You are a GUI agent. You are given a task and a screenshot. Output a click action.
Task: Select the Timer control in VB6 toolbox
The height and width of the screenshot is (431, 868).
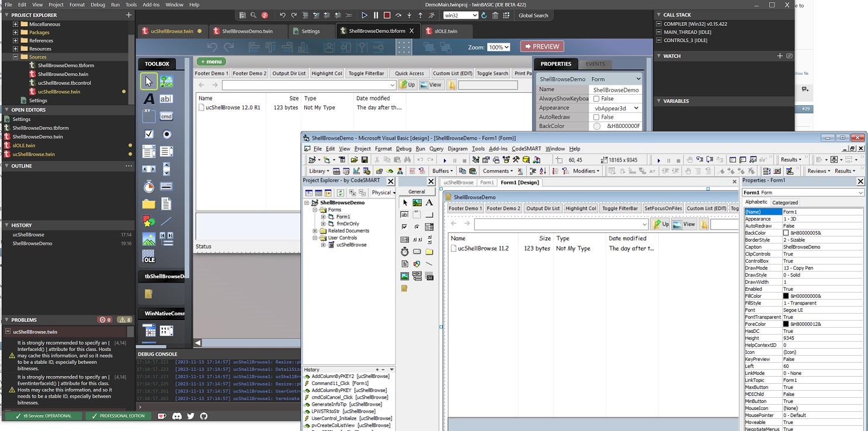click(405, 252)
